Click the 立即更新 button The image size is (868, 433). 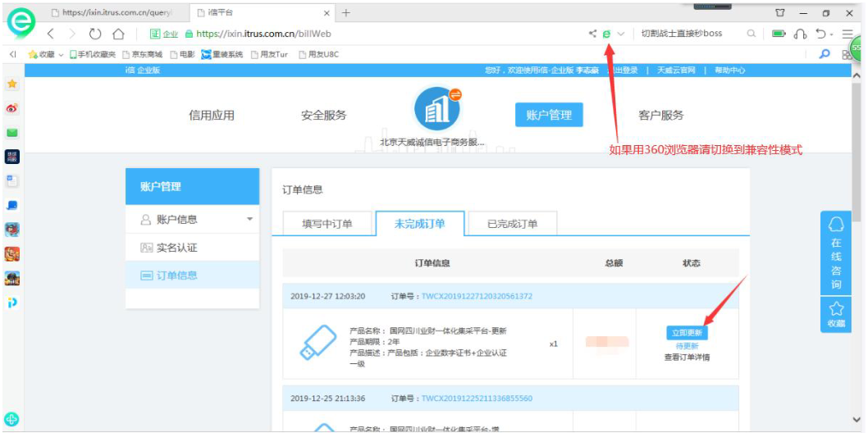coord(687,333)
